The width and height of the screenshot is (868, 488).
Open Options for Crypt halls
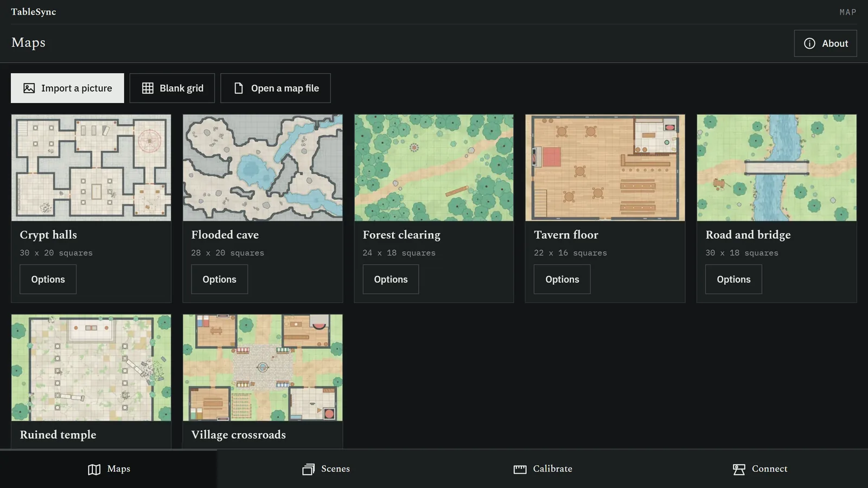[48, 279]
